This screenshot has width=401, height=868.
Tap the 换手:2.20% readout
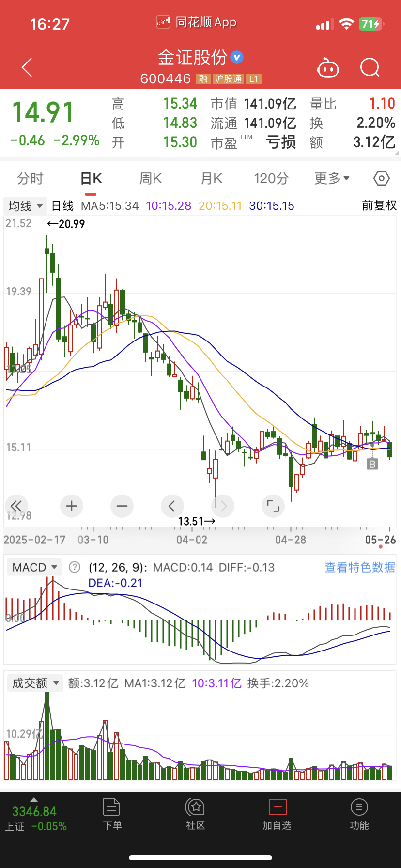pos(278,683)
